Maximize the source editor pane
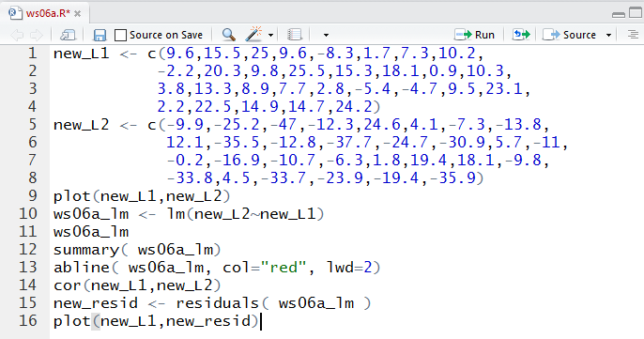The image size is (644, 339). pyautogui.click(x=636, y=13)
